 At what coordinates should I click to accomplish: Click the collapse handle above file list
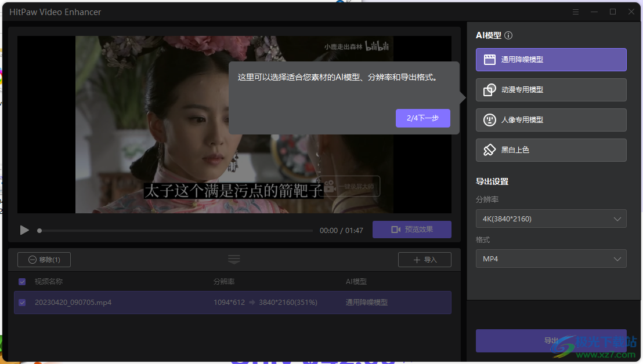point(234,259)
